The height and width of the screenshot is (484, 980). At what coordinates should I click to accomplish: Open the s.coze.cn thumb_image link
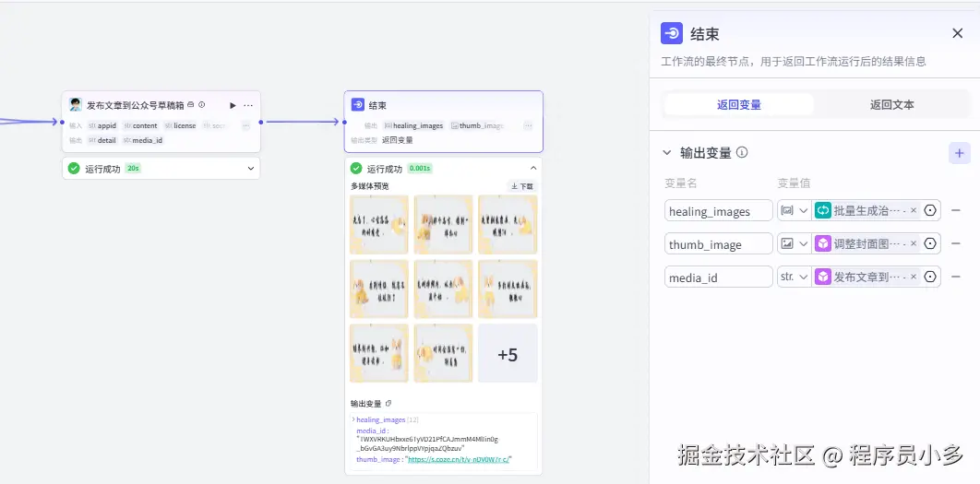click(x=459, y=459)
